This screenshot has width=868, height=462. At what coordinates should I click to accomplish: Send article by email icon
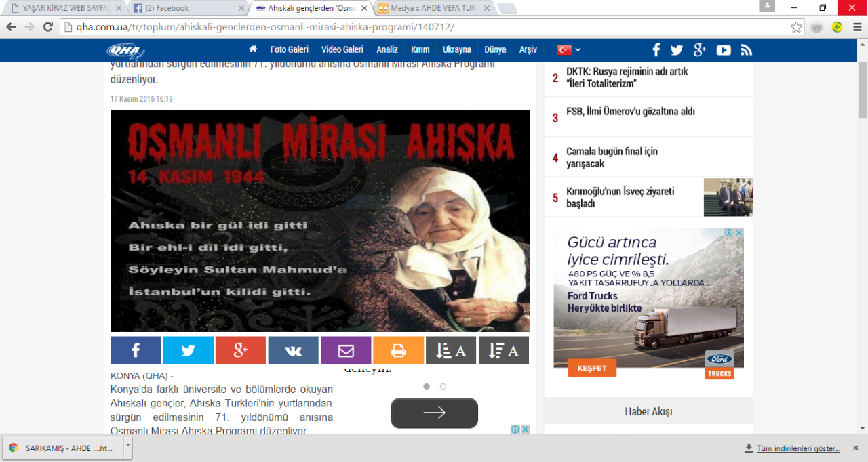pos(346,350)
